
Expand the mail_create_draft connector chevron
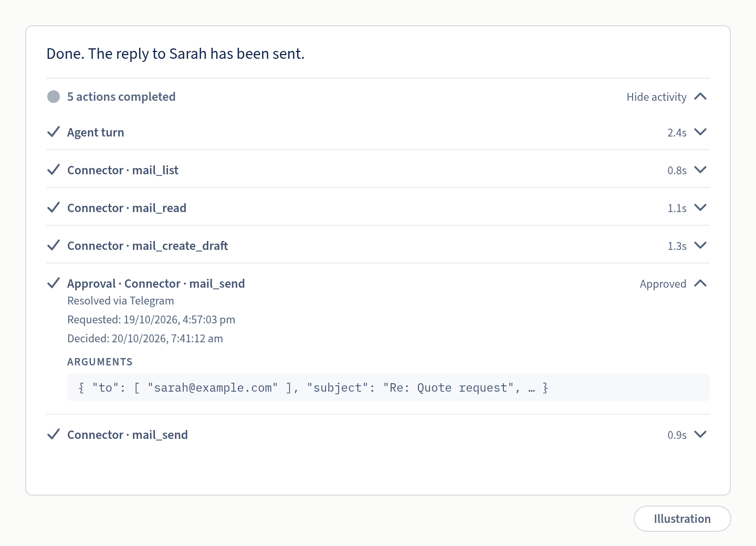tap(700, 245)
